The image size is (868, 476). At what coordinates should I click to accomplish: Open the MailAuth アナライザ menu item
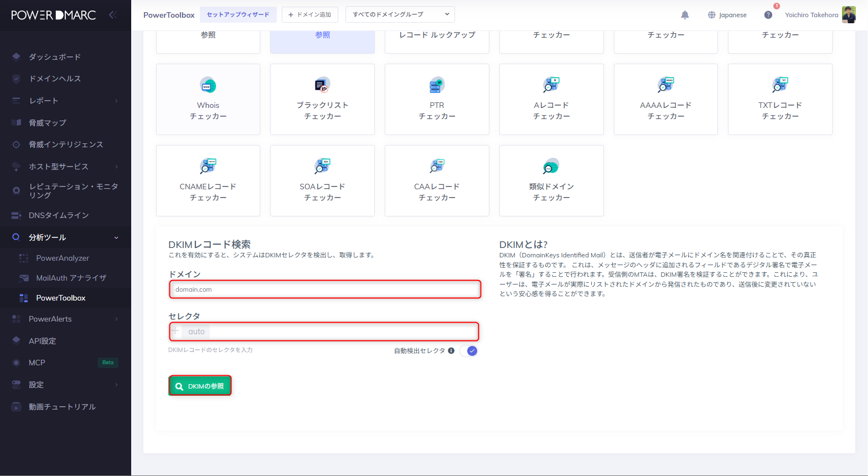point(71,278)
